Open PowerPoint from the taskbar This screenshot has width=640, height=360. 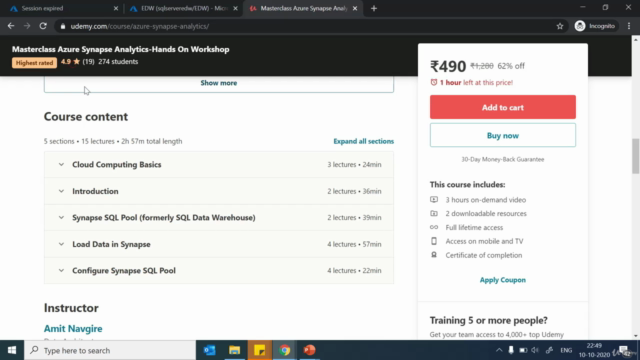point(309,350)
